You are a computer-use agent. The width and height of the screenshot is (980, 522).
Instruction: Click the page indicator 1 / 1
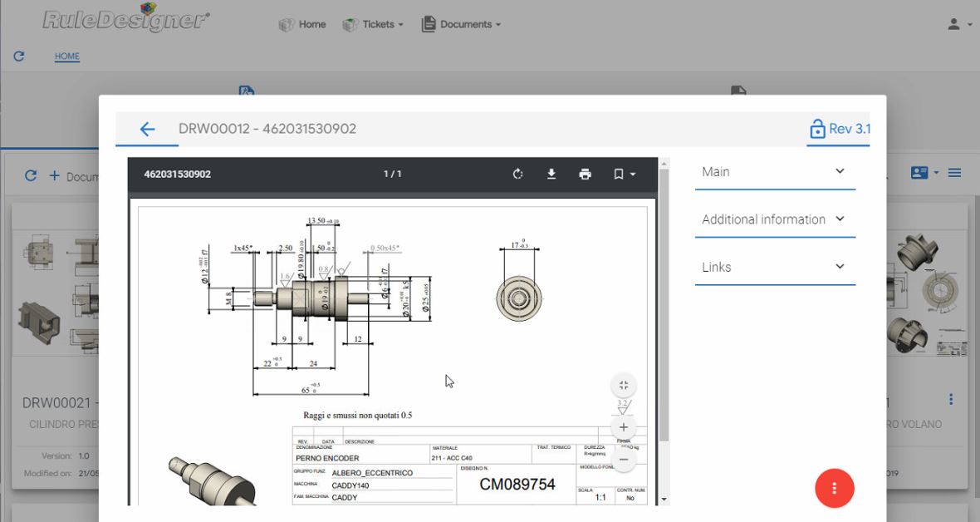pyautogui.click(x=393, y=174)
